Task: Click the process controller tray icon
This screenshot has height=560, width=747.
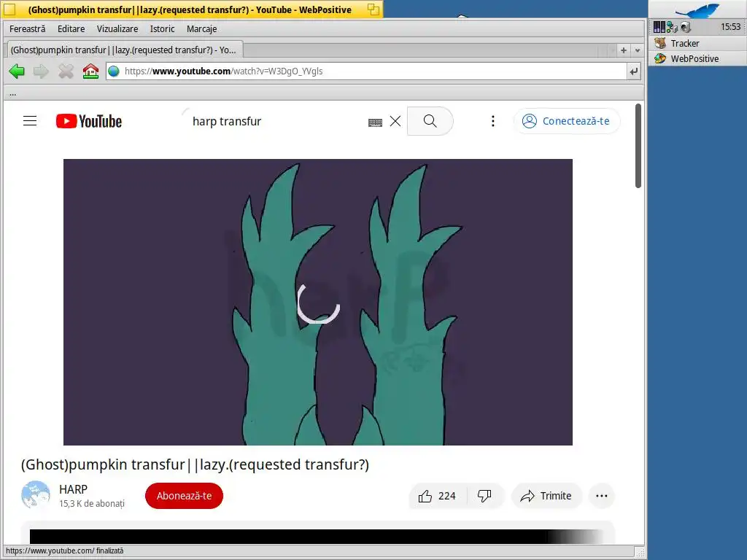Action: click(x=659, y=27)
